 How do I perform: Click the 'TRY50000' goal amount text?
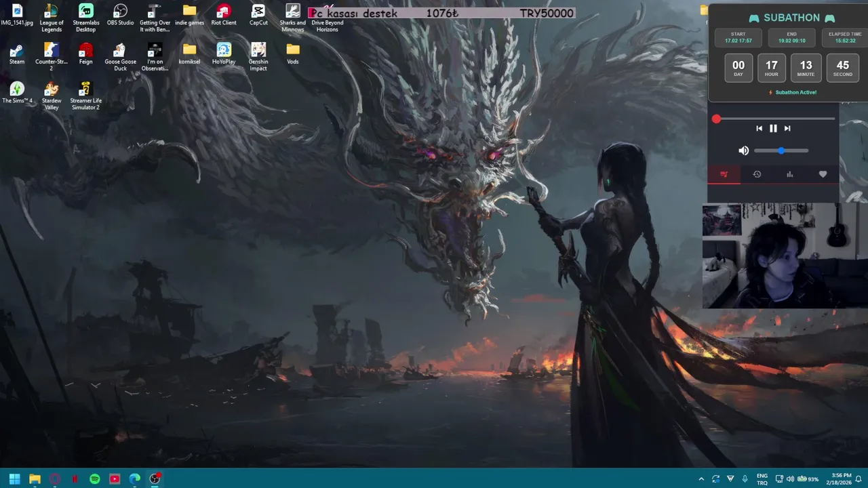(547, 13)
